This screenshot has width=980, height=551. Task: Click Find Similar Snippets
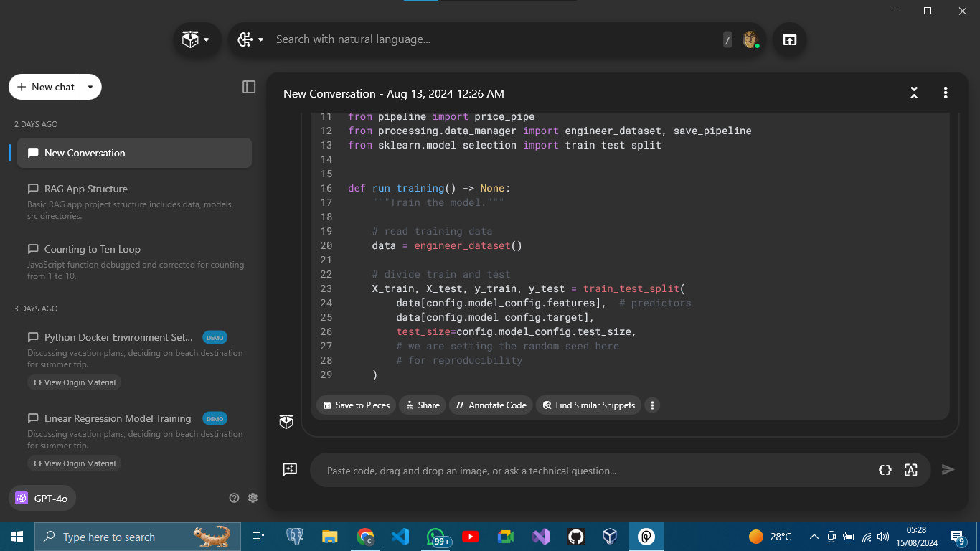coord(588,405)
